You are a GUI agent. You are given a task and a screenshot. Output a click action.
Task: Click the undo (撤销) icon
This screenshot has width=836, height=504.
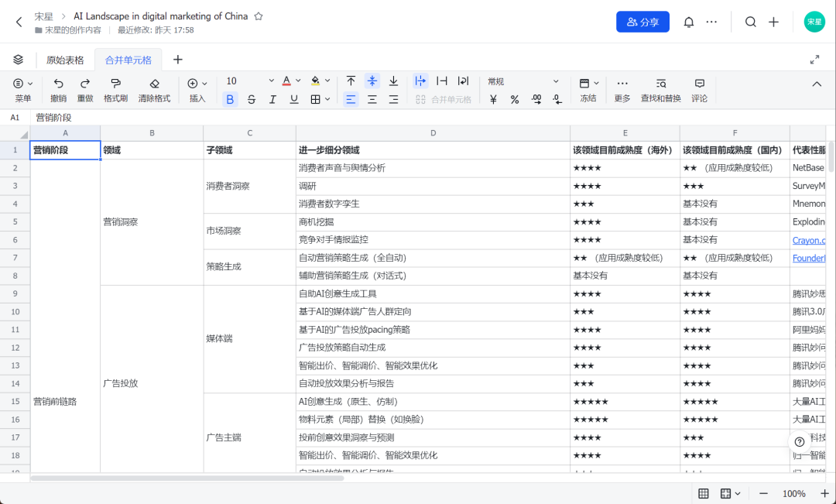click(58, 83)
